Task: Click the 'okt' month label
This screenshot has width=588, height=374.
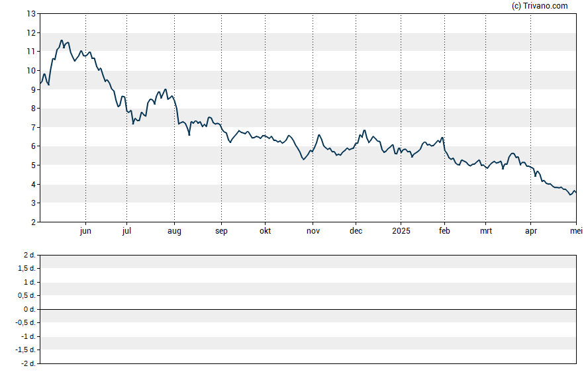Action: pyautogui.click(x=265, y=230)
